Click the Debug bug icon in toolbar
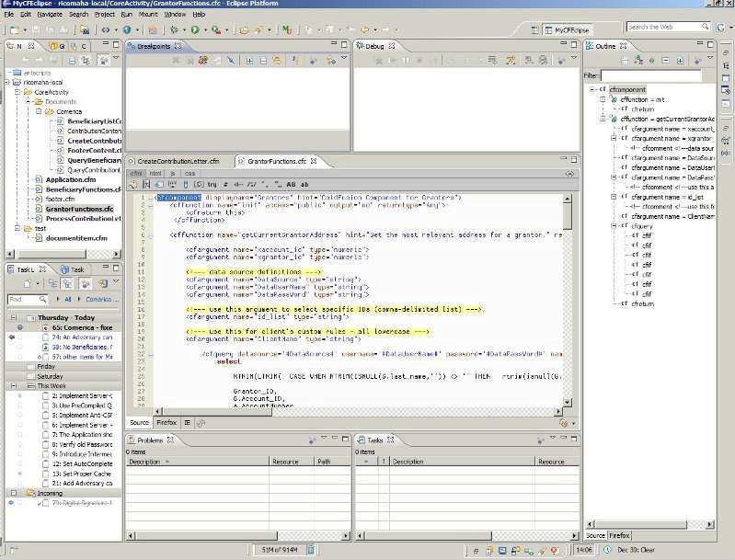Viewport: 735px width, 560px height. 174,29
